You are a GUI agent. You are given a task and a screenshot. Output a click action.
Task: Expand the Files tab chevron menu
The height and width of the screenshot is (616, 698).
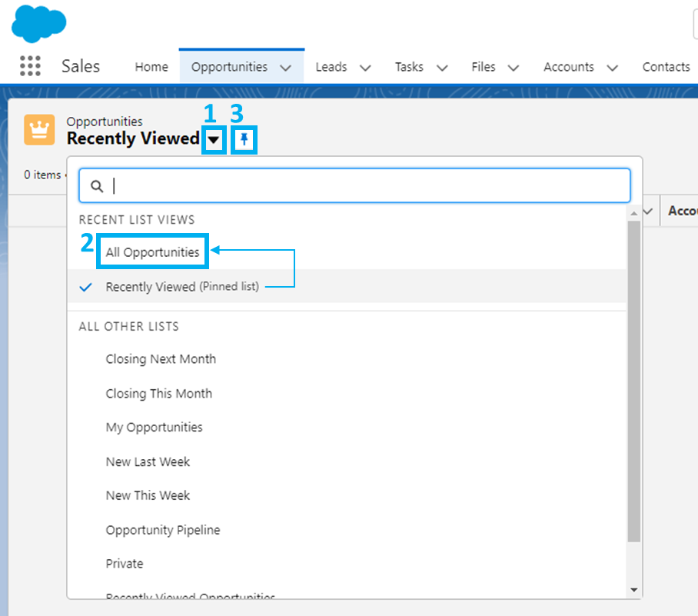point(514,68)
